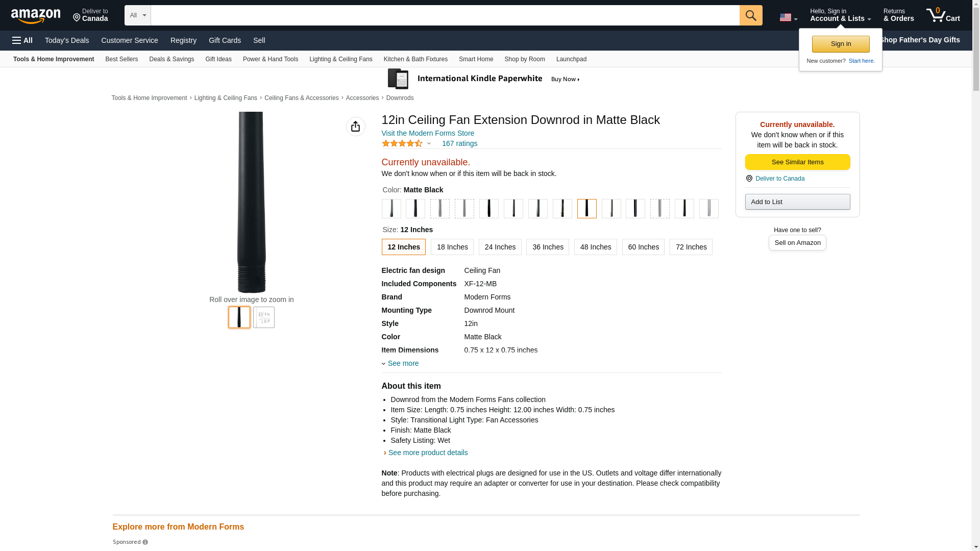This screenshot has height=551, width=980.
Task: Click the search magnifier button
Action: [x=751, y=15]
